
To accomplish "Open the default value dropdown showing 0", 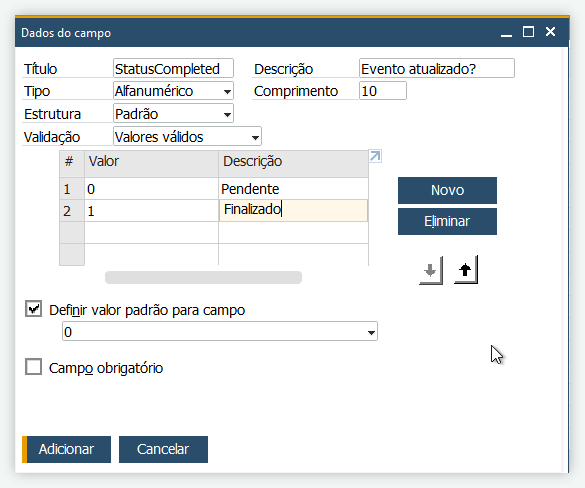I will pos(220,332).
